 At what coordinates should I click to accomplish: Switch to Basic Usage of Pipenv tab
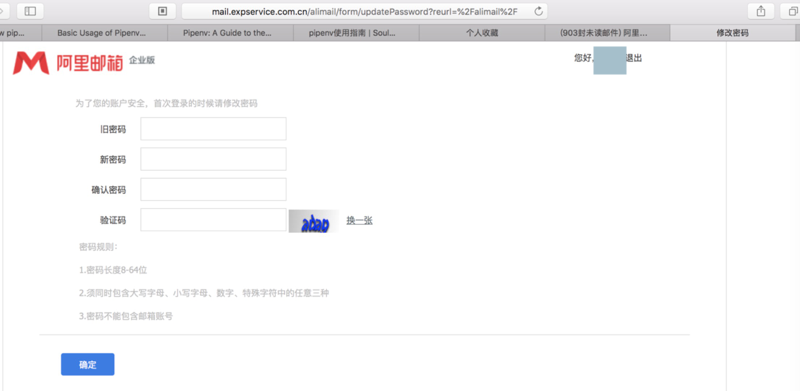pyautogui.click(x=105, y=33)
